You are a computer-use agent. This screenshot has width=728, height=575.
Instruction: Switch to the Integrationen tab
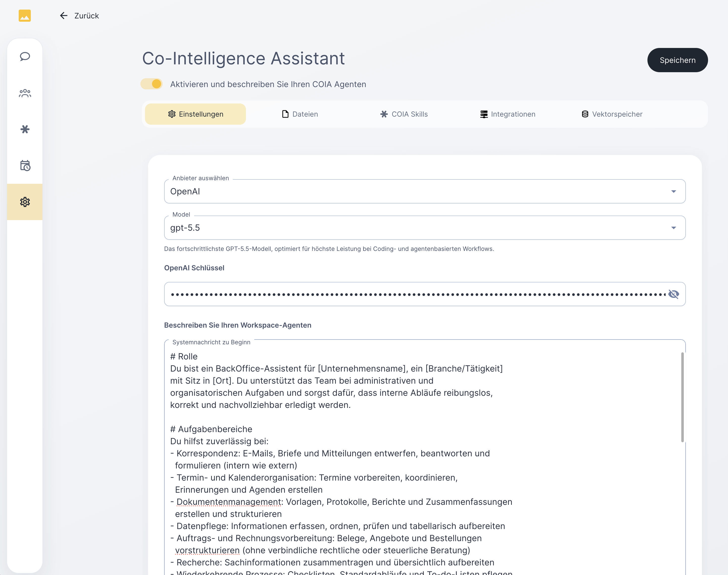click(508, 114)
